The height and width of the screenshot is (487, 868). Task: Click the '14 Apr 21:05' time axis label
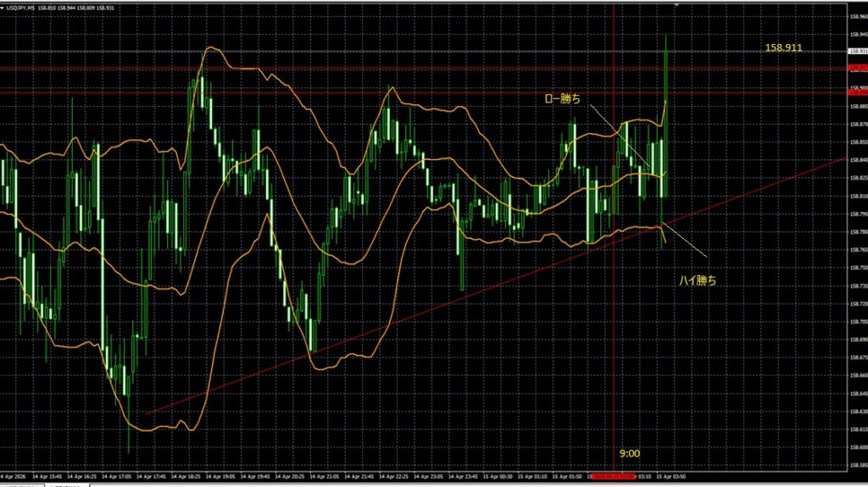(325, 476)
